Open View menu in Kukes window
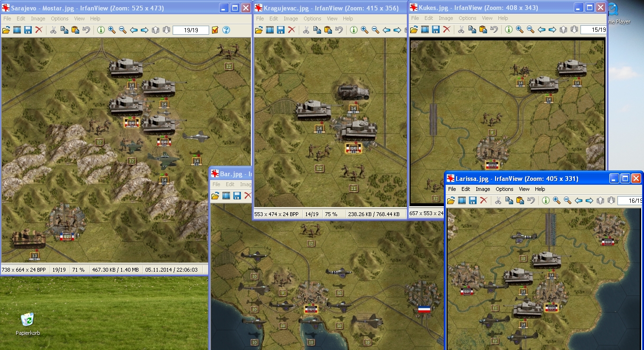This screenshot has width=644, height=350. point(487,18)
